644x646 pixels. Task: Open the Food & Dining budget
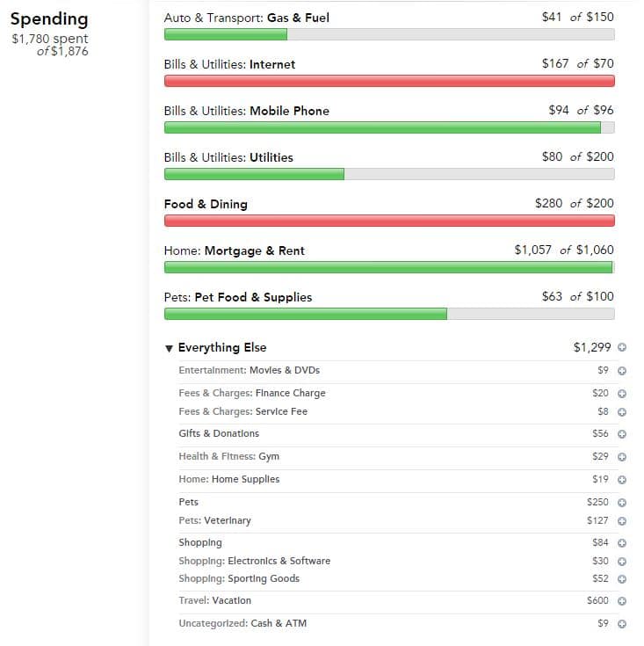click(x=206, y=204)
